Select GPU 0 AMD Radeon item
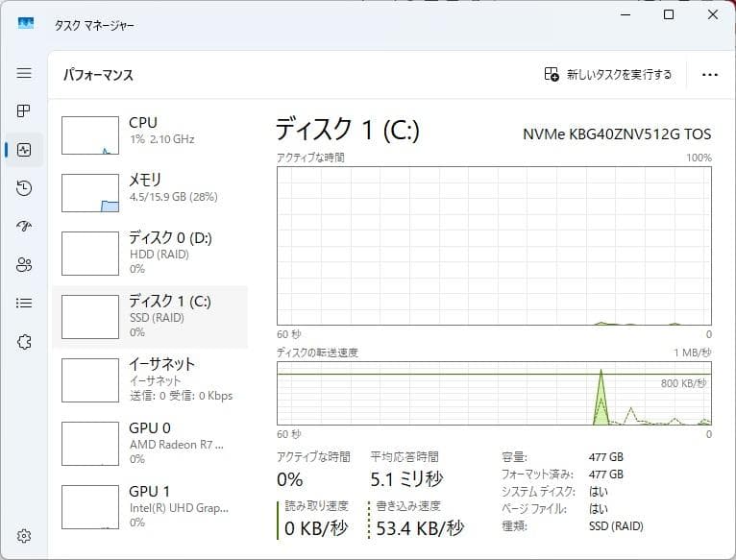Viewport: 736px width, 560px height. 150,443
